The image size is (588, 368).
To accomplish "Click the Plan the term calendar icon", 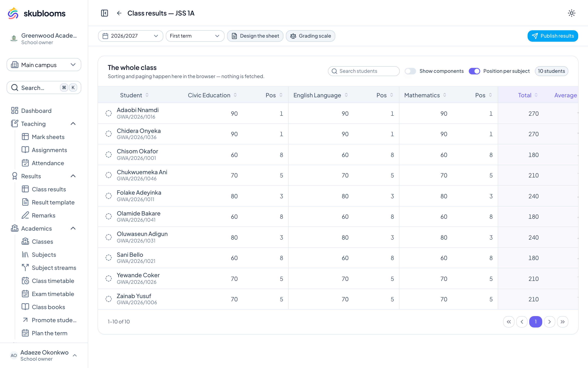I will tap(25, 333).
